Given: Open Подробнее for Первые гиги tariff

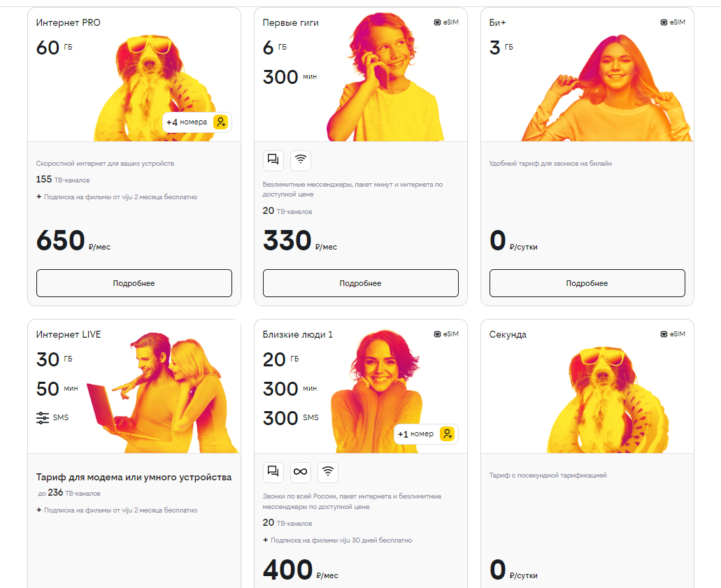Looking at the screenshot, I should coord(361,283).
